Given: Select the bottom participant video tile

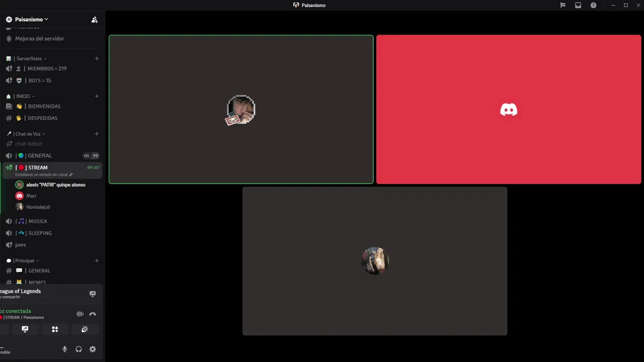Looking at the screenshot, I should pos(375,261).
